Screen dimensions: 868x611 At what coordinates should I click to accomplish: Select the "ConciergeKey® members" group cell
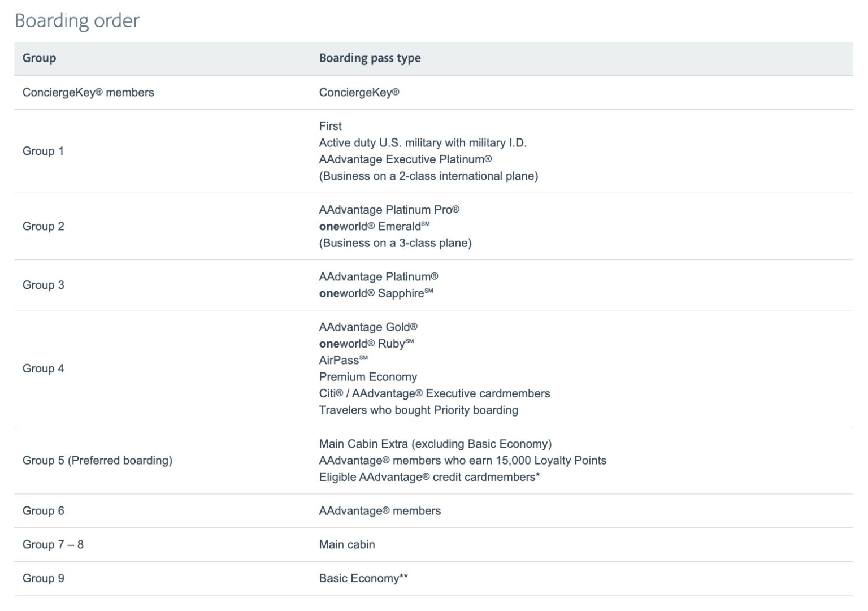click(x=88, y=93)
